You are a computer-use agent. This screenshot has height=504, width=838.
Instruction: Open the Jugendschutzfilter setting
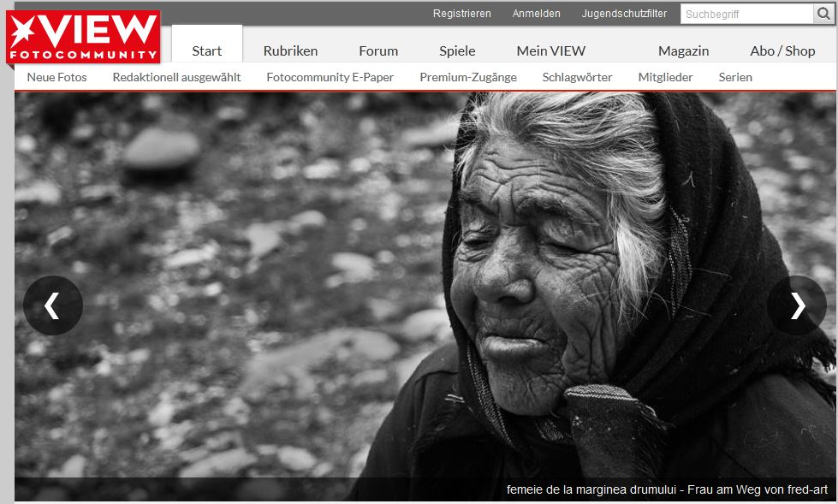(x=624, y=14)
